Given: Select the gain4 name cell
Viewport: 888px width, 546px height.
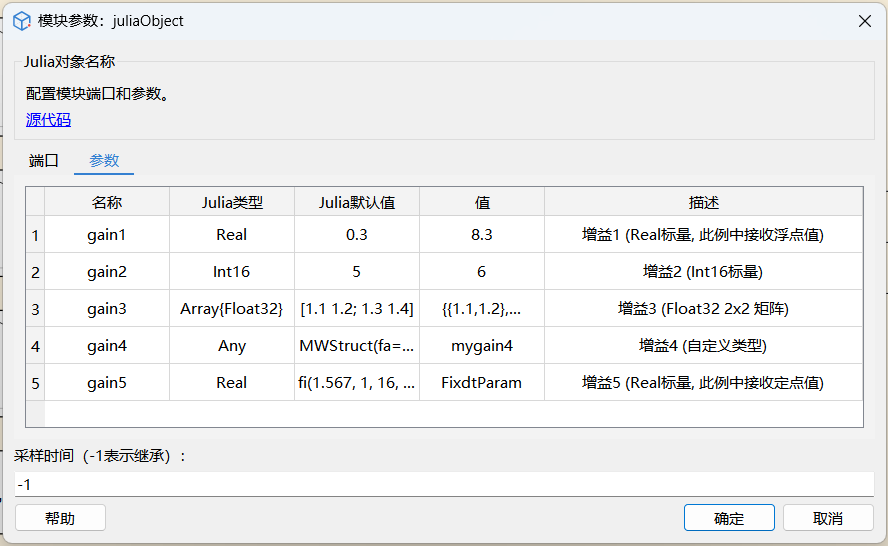Looking at the screenshot, I should [x=107, y=346].
